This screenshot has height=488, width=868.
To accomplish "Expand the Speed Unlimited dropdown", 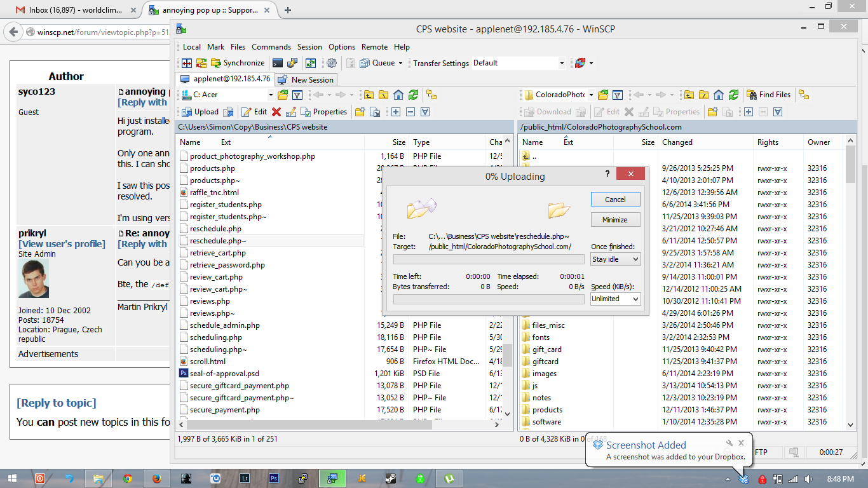I will [615, 299].
